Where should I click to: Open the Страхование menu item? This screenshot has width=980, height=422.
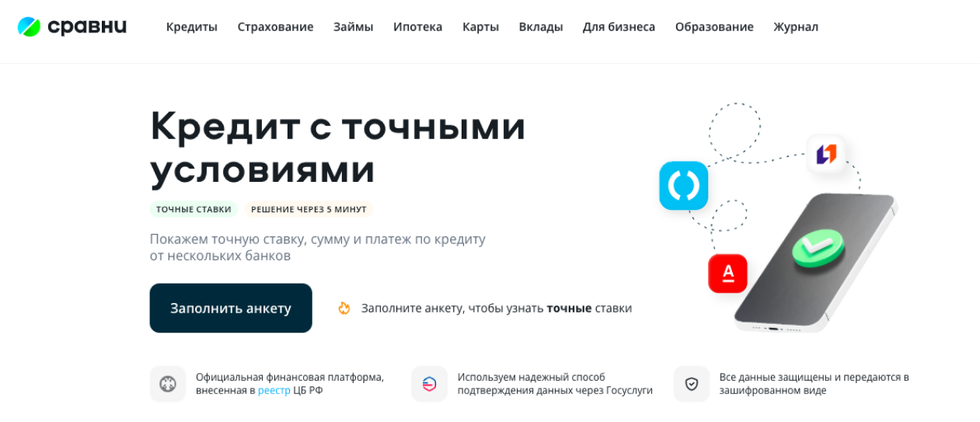point(275,27)
